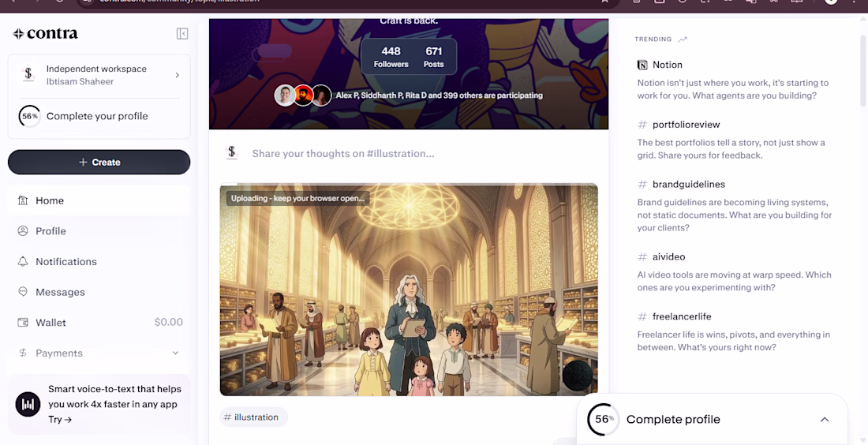Image resolution: width=868 pixels, height=445 pixels.
Task: Open the Independent workspace chevron
Action: (177, 75)
